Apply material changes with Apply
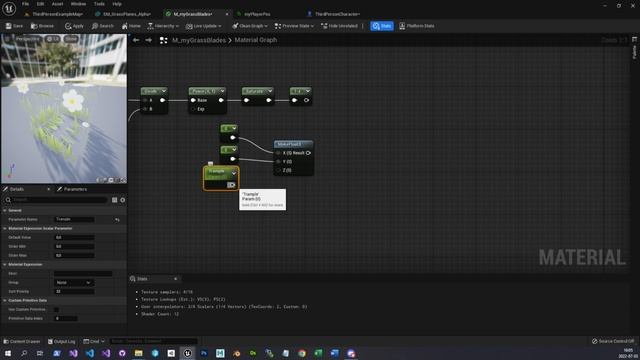 pos(74,26)
